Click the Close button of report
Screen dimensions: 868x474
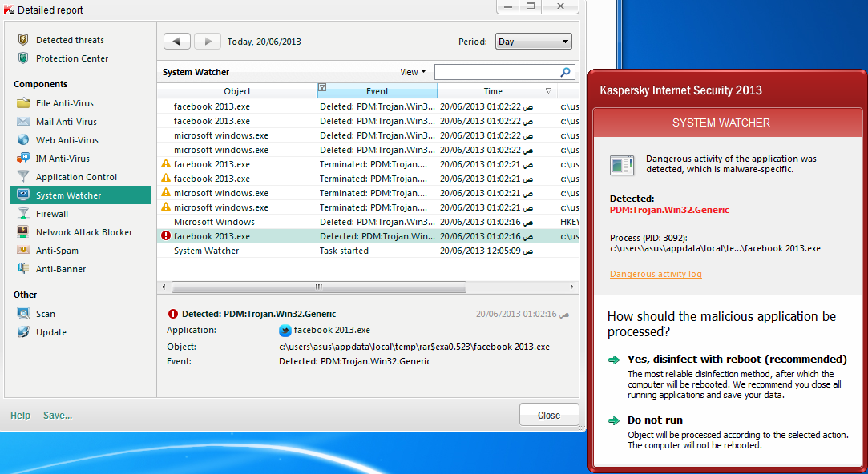(549, 415)
